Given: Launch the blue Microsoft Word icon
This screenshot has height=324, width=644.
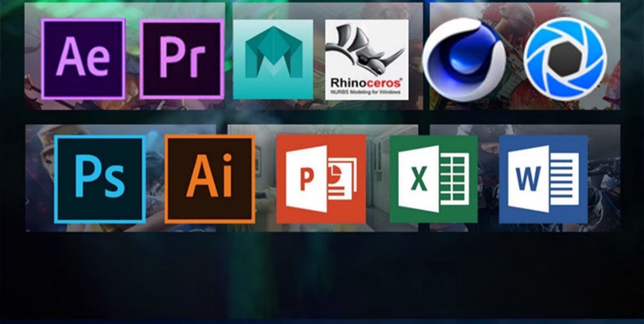Looking at the screenshot, I should (543, 179).
